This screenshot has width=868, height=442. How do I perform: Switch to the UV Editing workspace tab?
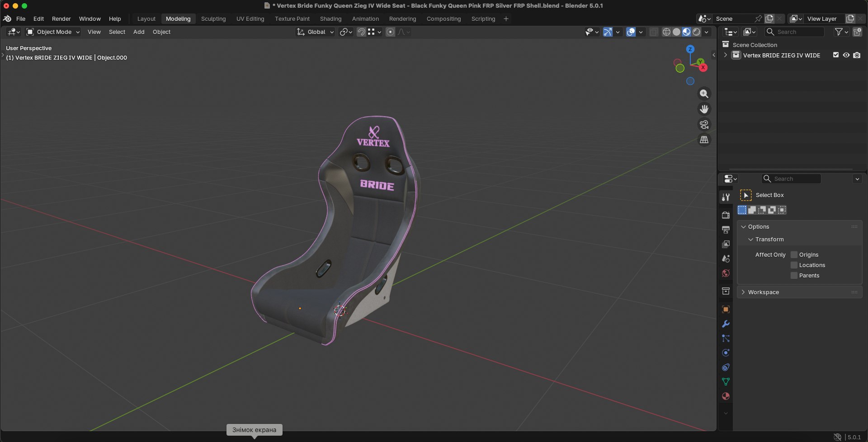pyautogui.click(x=250, y=19)
